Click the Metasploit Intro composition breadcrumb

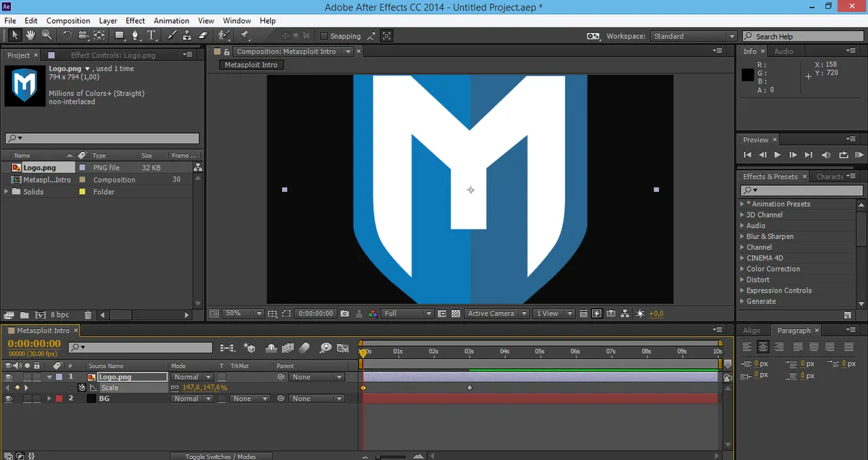pos(251,65)
